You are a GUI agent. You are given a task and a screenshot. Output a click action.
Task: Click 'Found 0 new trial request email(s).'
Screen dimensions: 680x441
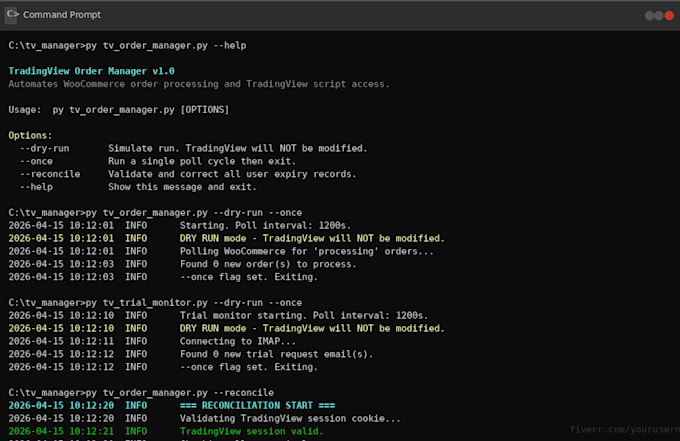[276, 354]
